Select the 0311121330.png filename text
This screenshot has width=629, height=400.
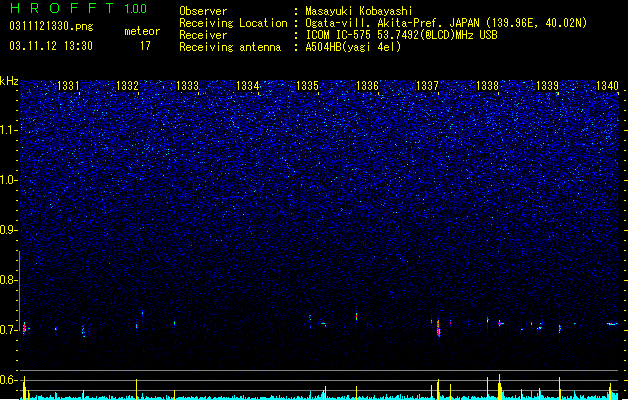pos(51,26)
